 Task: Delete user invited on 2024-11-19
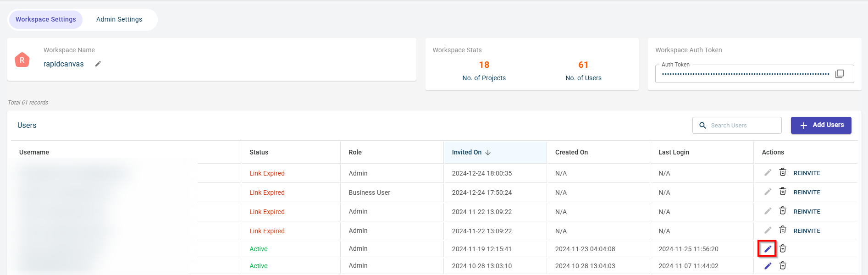point(783,248)
